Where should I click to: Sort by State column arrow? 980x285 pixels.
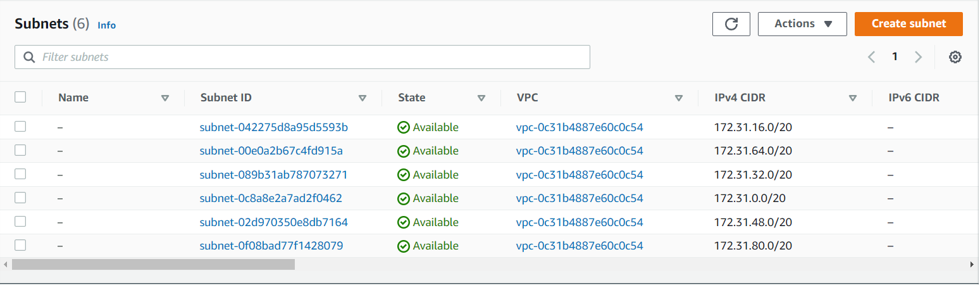481,98
